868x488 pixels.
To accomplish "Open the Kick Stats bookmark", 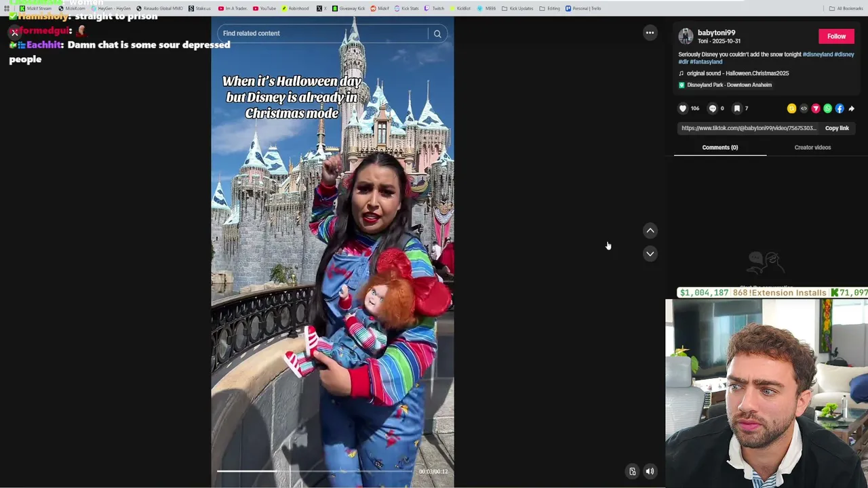I will click(x=406, y=8).
